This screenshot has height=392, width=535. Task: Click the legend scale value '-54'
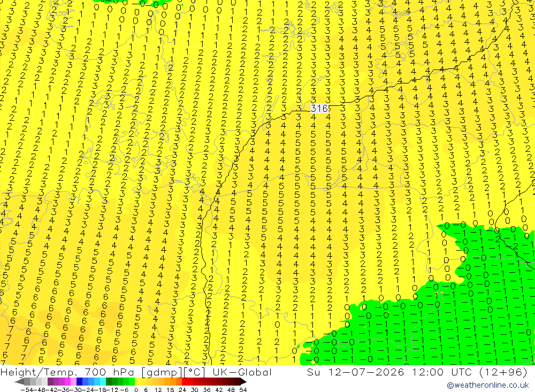[27, 390]
